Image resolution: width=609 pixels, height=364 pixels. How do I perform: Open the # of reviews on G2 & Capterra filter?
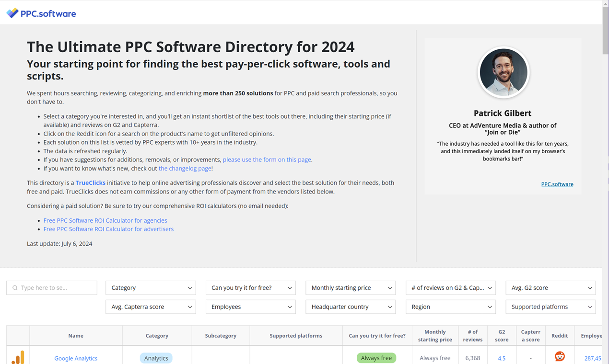point(451,288)
